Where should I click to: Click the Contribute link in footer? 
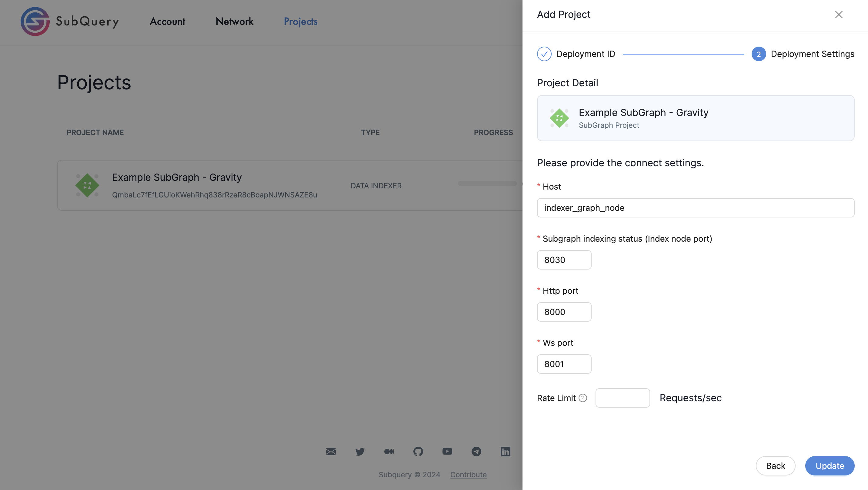[468, 475]
